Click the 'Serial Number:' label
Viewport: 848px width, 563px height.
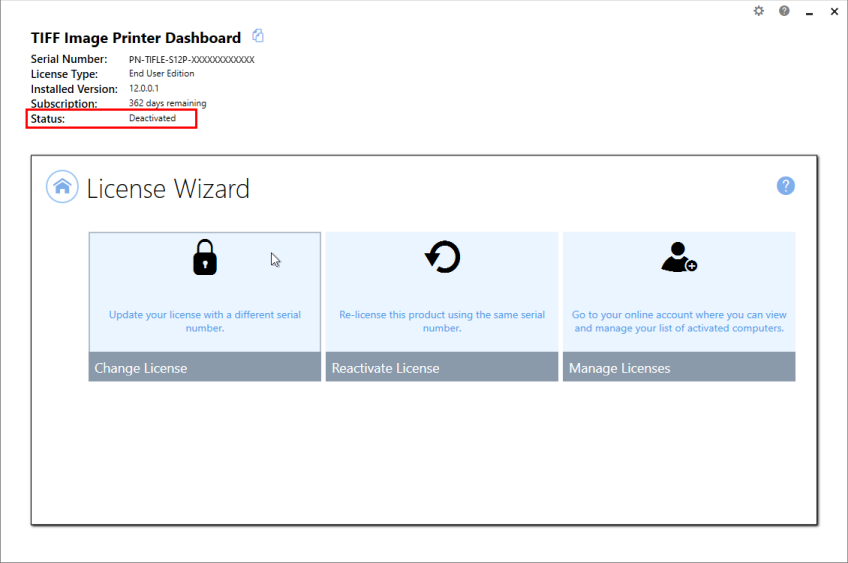(x=69, y=59)
